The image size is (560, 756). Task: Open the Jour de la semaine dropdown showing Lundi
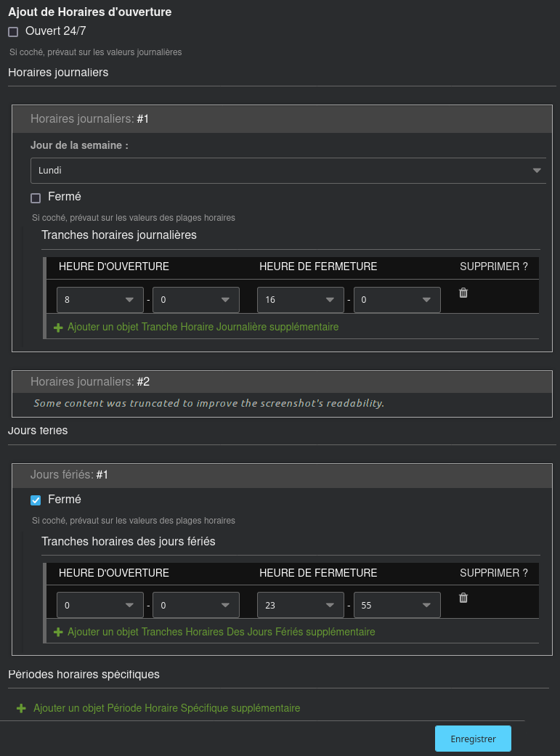point(288,171)
